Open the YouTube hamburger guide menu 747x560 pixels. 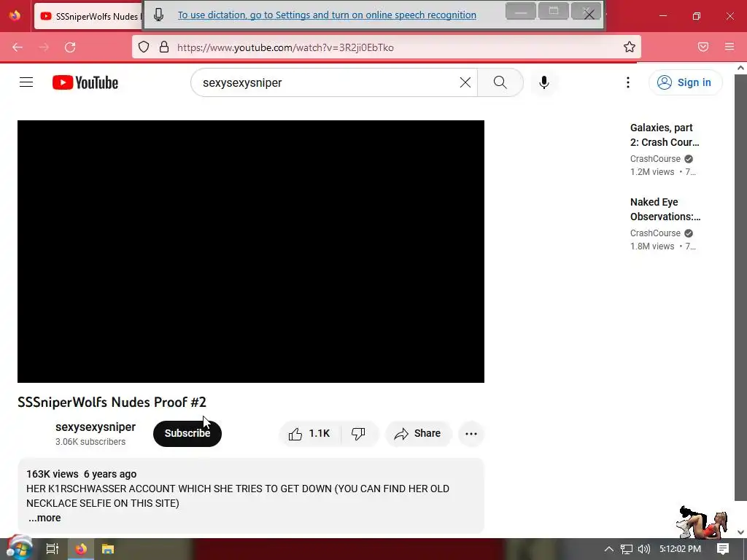coord(26,82)
